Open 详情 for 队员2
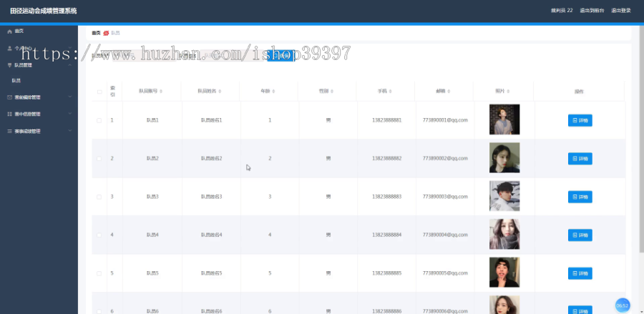The image size is (644, 314). (x=580, y=159)
